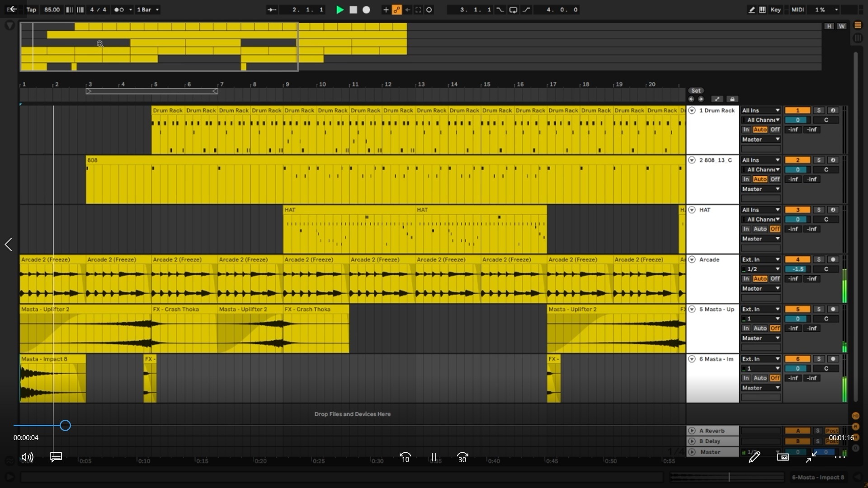Click the Set locator button

click(x=696, y=90)
